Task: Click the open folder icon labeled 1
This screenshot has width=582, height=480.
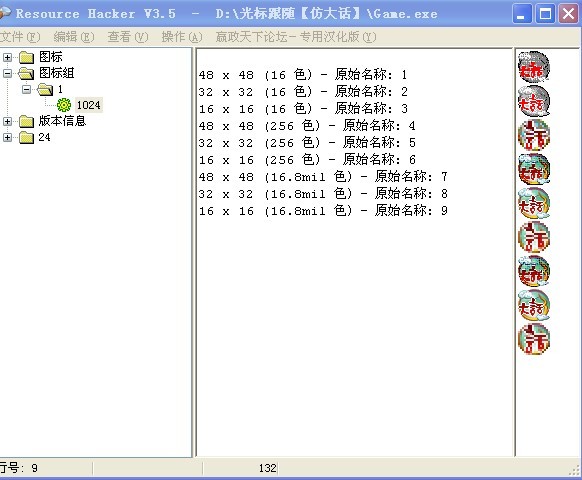Action: pos(45,89)
